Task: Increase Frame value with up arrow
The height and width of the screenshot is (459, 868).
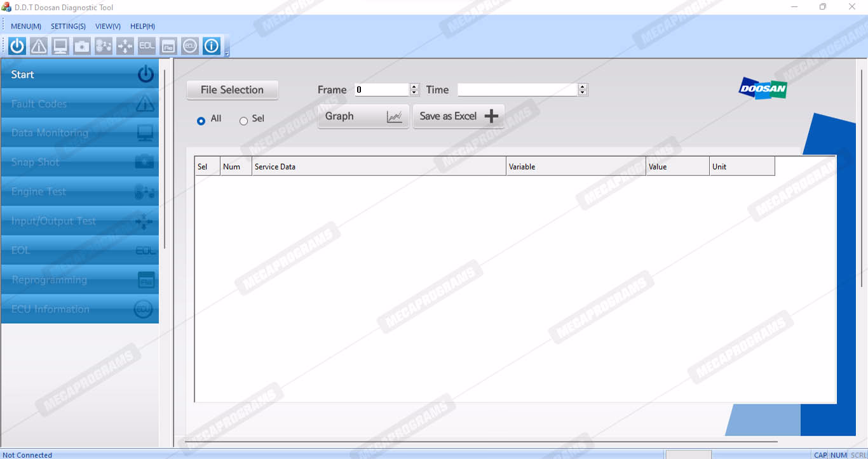Action: point(414,87)
